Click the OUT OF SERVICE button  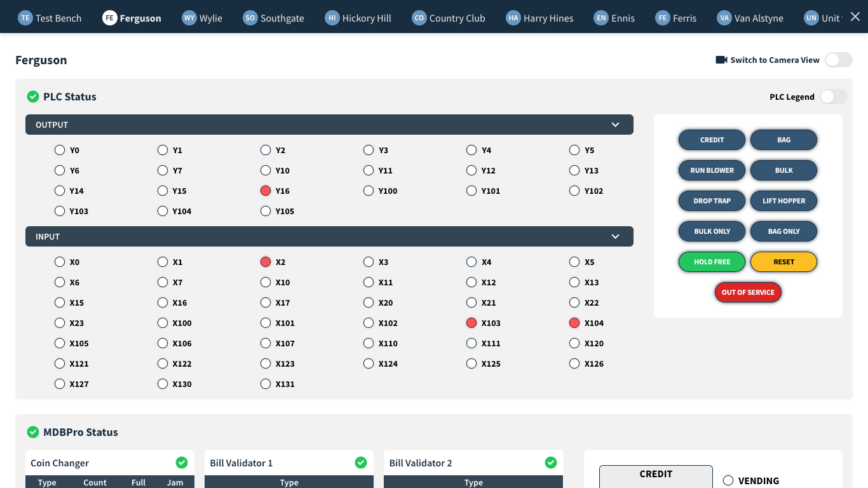coord(748,292)
